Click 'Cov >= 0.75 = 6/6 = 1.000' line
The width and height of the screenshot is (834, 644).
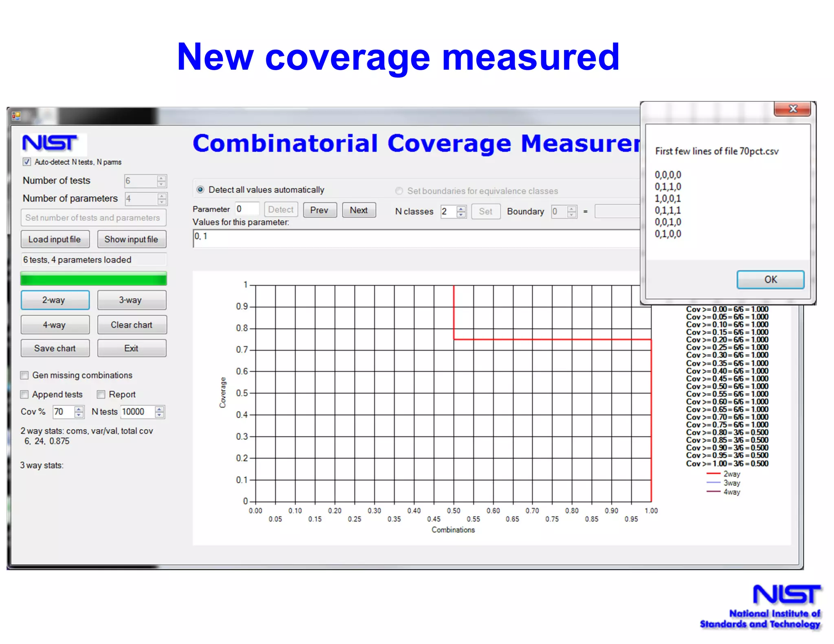click(727, 425)
